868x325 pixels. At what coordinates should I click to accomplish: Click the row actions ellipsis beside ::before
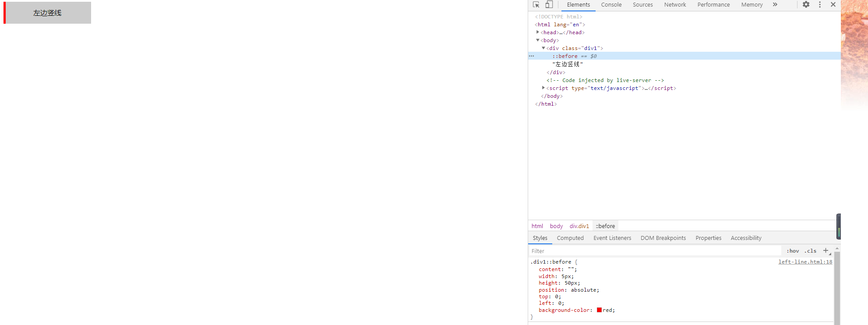(531, 56)
